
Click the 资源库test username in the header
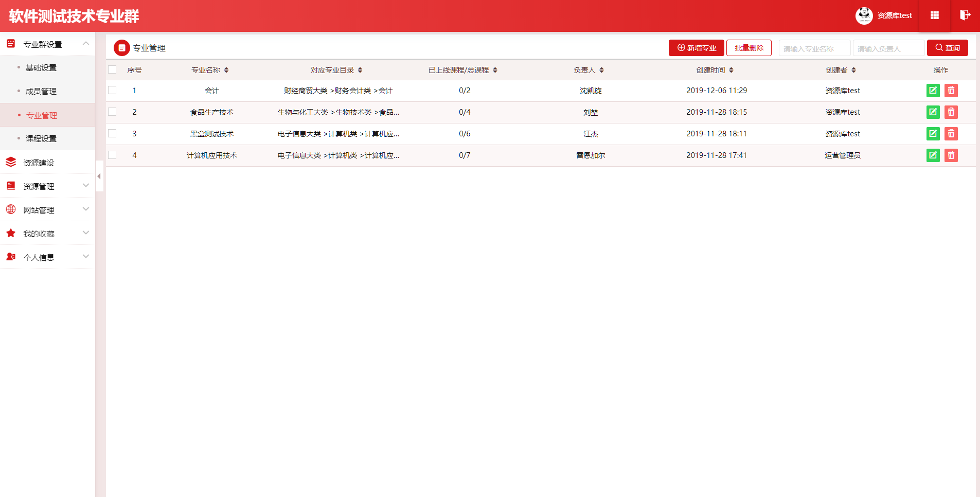click(895, 15)
